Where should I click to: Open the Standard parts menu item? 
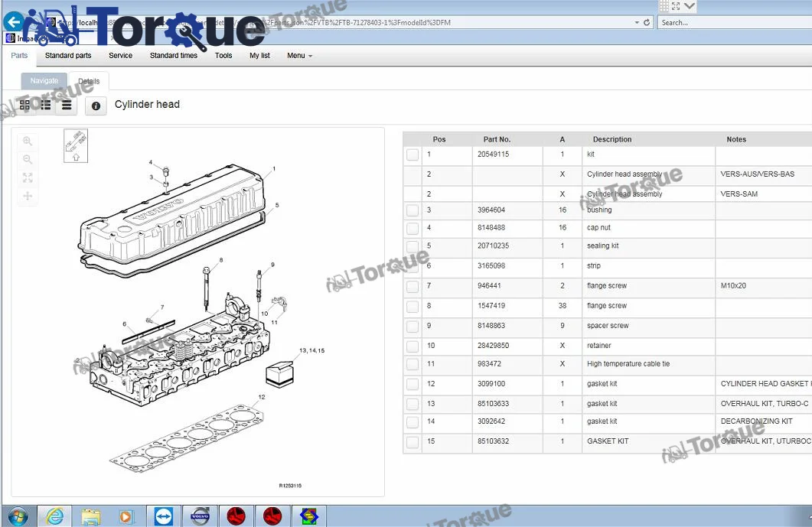pyautogui.click(x=68, y=55)
